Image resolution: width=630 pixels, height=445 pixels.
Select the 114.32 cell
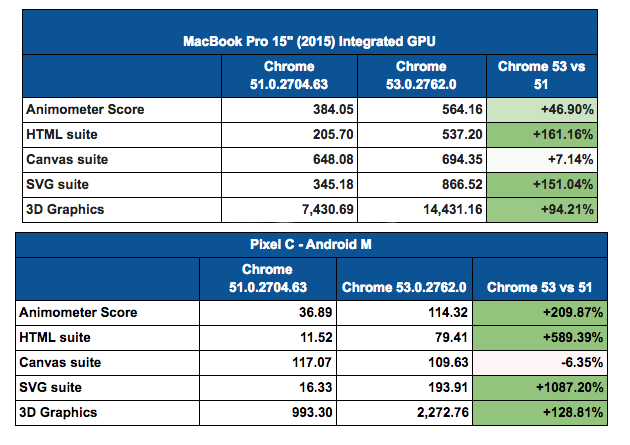tap(404, 313)
